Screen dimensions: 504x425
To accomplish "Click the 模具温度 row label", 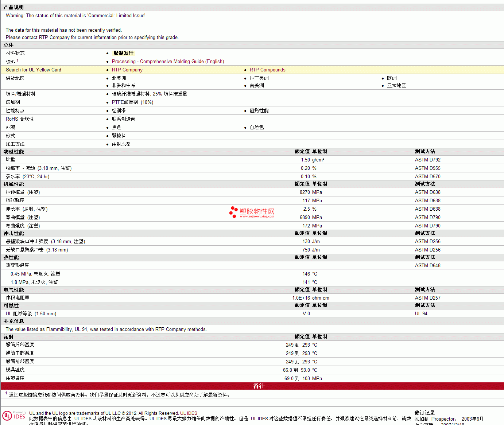I will (x=15, y=370).
